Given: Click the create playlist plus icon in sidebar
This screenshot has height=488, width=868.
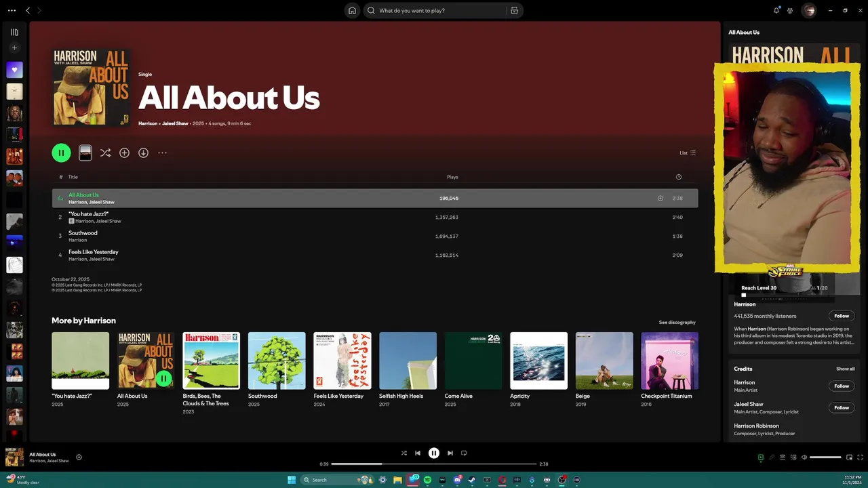Looking at the screenshot, I should pos(14,48).
